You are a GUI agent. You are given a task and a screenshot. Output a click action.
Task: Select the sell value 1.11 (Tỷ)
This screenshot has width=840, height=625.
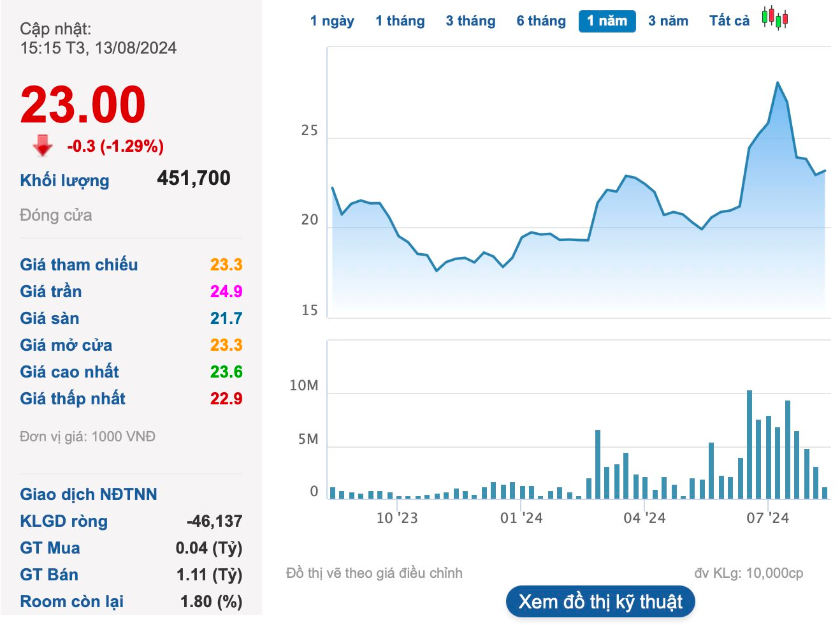pyautogui.click(x=209, y=575)
